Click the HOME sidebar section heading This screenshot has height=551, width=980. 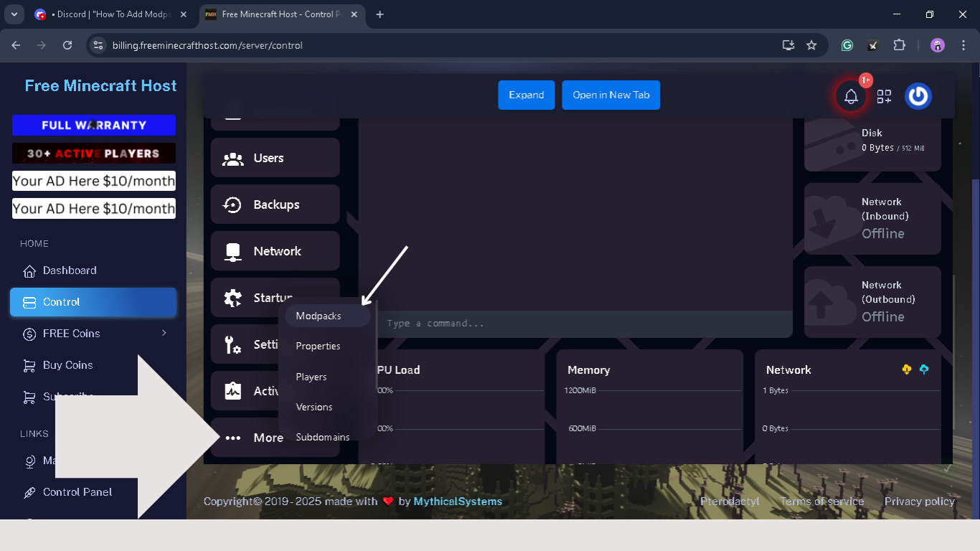click(34, 244)
